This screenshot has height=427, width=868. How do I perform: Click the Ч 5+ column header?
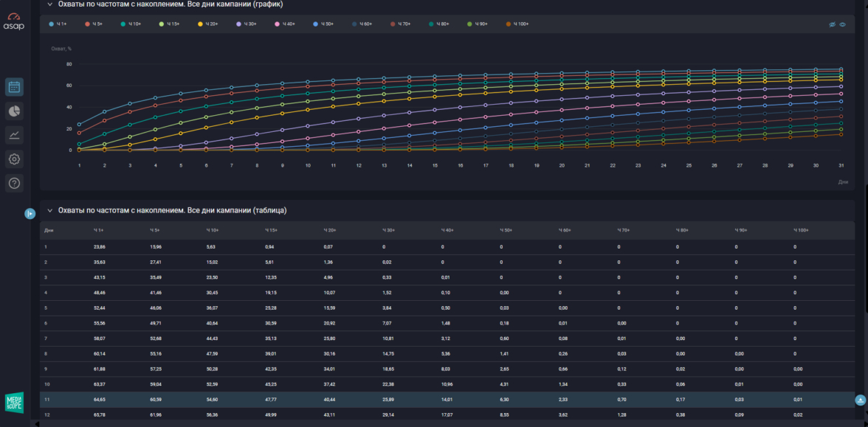154,231
